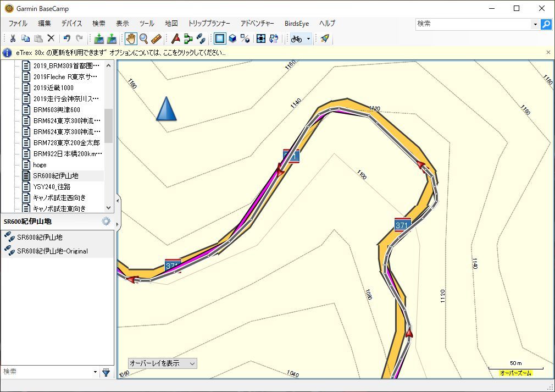
Task: Select the new track footprints tool
Action: [201, 38]
